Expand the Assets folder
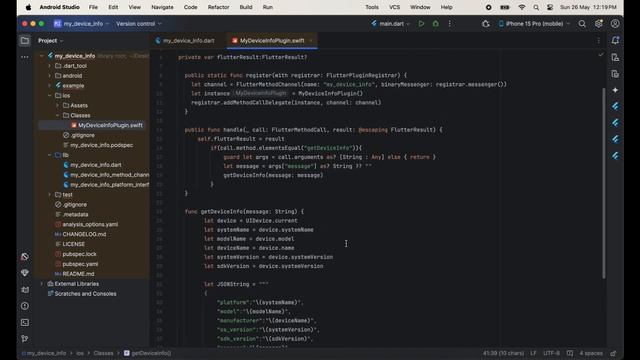640x360 pixels. [x=57, y=105]
